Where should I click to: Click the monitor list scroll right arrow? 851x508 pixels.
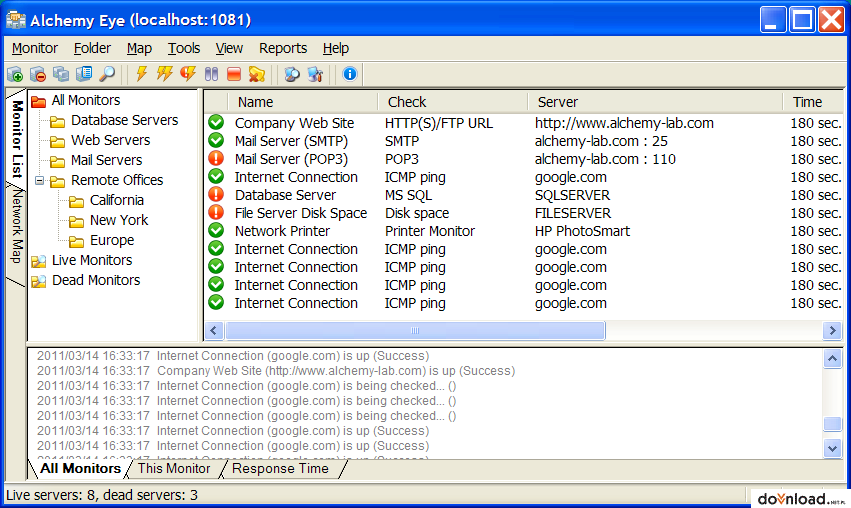coord(833,331)
